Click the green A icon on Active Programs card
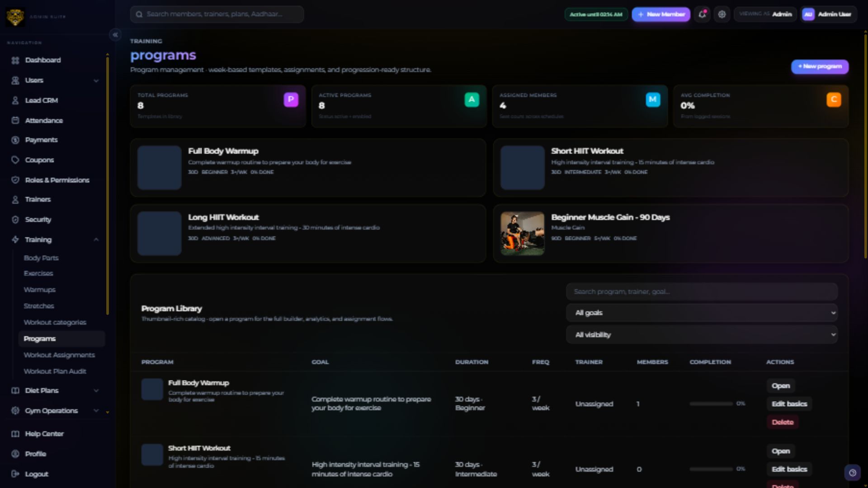Image resolution: width=868 pixels, height=488 pixels. tap(472, 99)
